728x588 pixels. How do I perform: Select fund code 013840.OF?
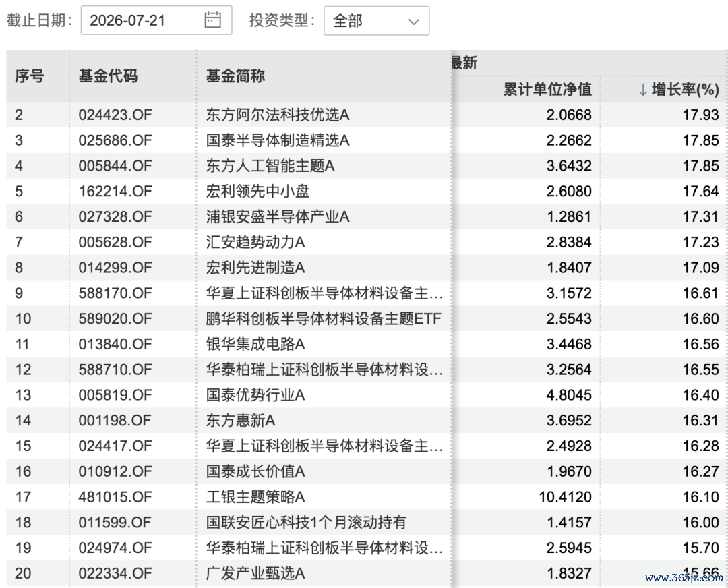pyautogui.click(x=115, y=345)
